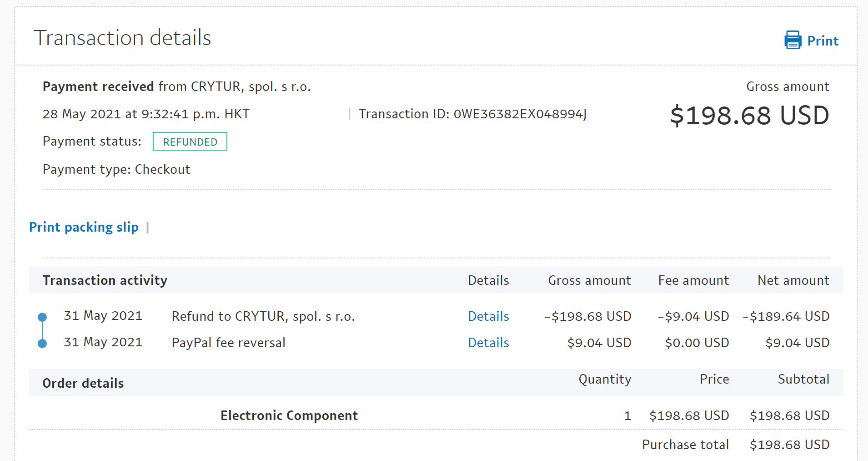Open Details for the refund entry

tap(488, 316)
